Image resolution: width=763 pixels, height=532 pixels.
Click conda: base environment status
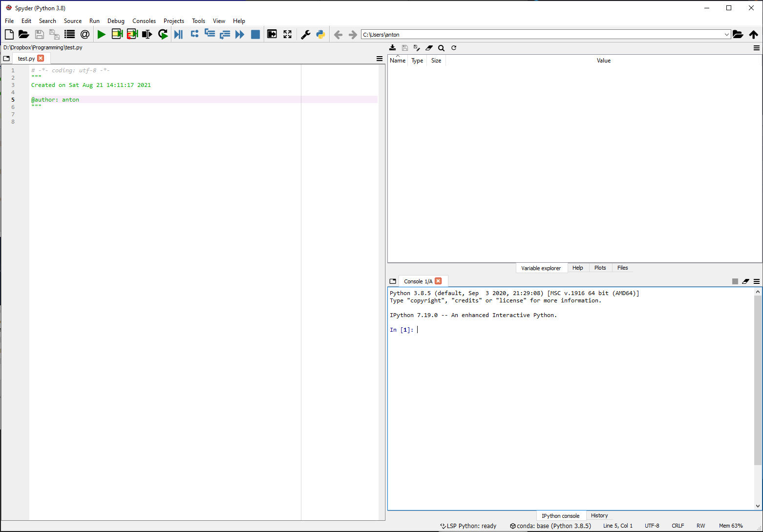[551, 526]
